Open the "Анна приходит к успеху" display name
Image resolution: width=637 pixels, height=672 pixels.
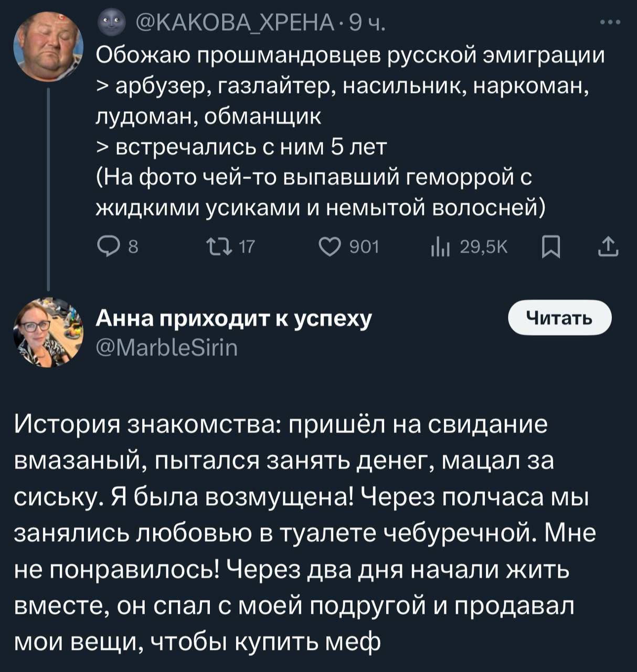[233, 318]
